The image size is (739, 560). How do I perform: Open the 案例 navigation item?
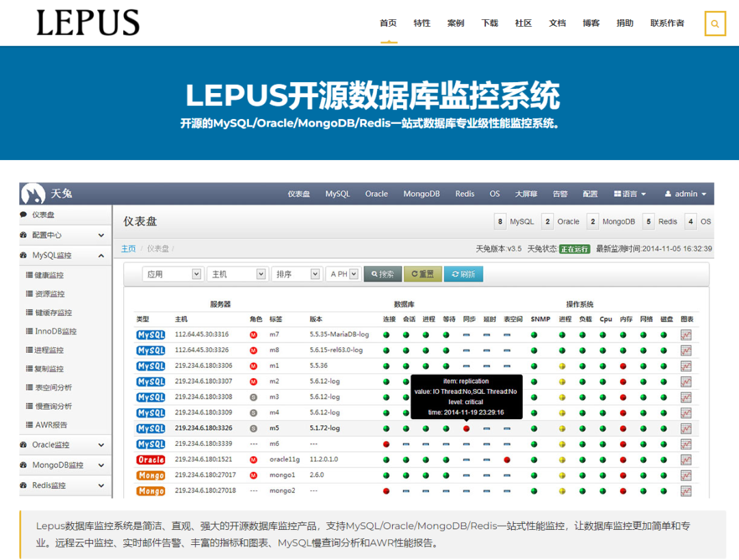[x=456, y=23]
